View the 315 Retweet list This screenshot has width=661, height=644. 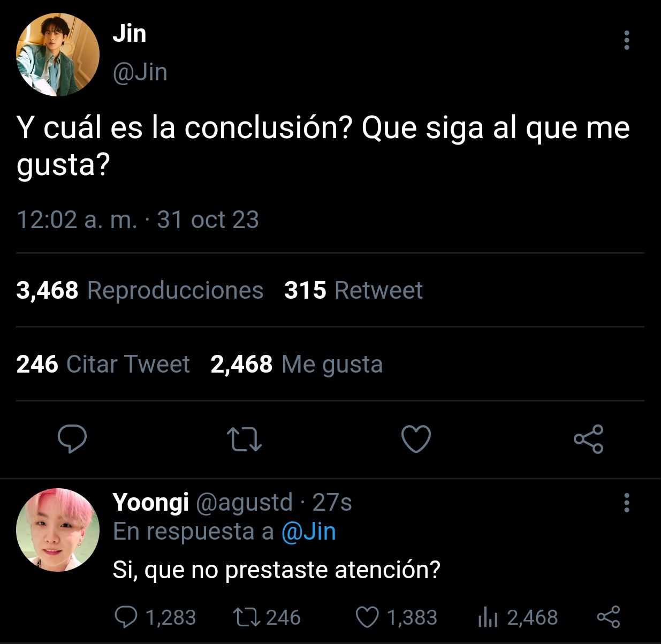[x=353, y=290]
